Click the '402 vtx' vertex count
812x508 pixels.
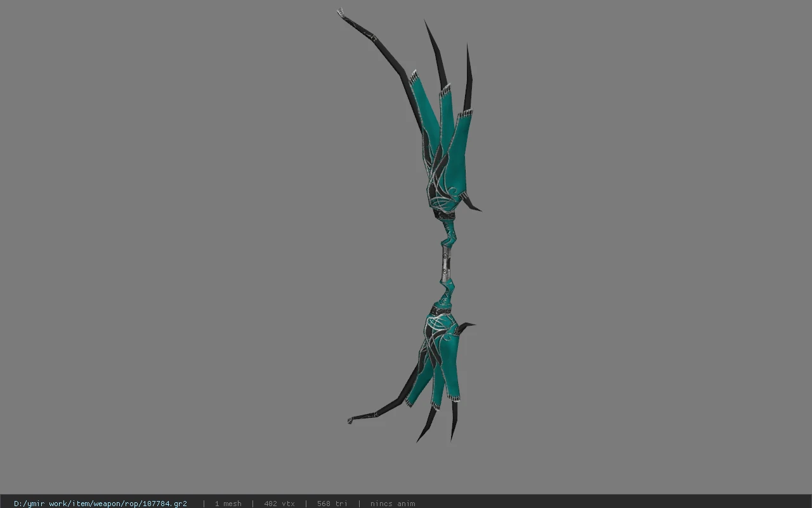[279, 504]
